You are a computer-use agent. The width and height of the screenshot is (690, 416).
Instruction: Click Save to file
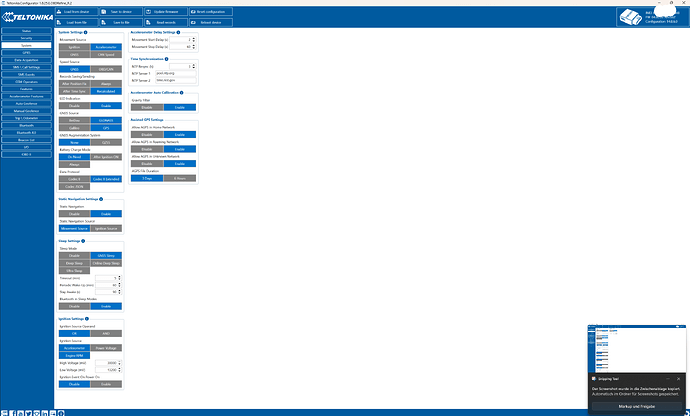tap(121, 22)
